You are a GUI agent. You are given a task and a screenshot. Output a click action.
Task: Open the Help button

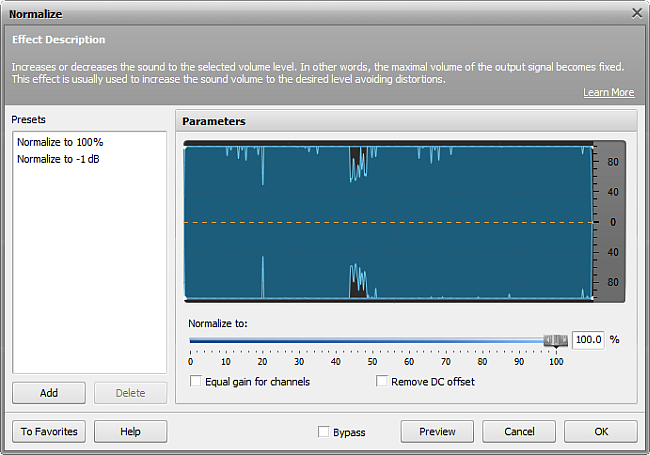[130, 431]
